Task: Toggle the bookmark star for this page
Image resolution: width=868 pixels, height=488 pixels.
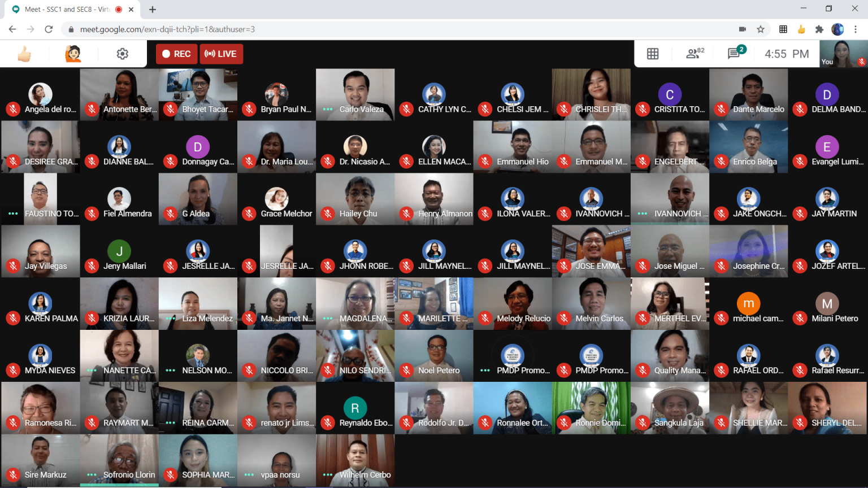Action: pos(761,29)
